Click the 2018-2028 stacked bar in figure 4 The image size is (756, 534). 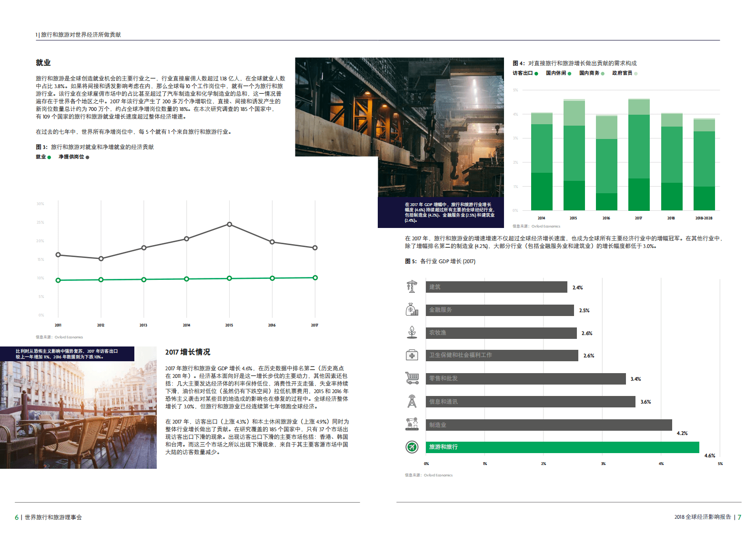(x=704, y=164)
